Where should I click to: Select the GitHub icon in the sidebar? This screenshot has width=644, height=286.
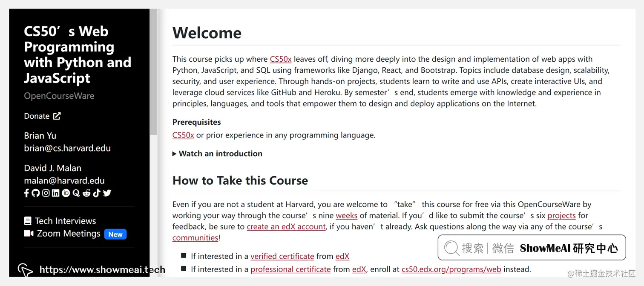click(x=36, y=193)
